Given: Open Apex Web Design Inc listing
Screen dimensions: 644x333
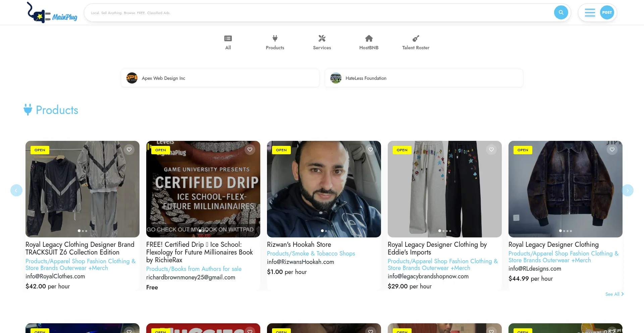Looking at the screenshot, I should 220,78.
